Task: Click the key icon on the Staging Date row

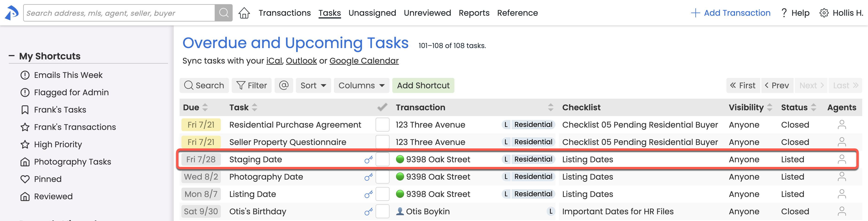Action: (369, 160)
